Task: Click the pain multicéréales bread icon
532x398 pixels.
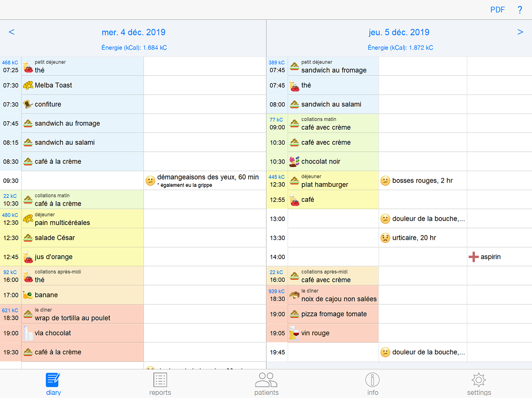Action: click(28, 219)
